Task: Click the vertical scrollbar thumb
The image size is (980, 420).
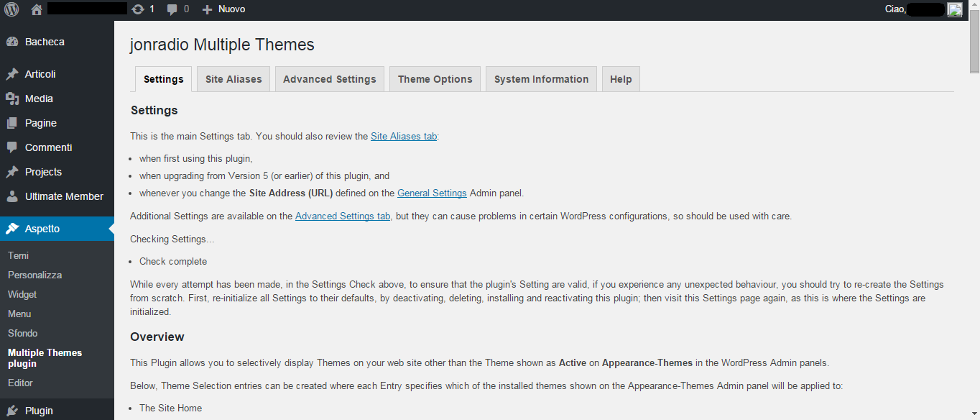Action: (974, 42)
